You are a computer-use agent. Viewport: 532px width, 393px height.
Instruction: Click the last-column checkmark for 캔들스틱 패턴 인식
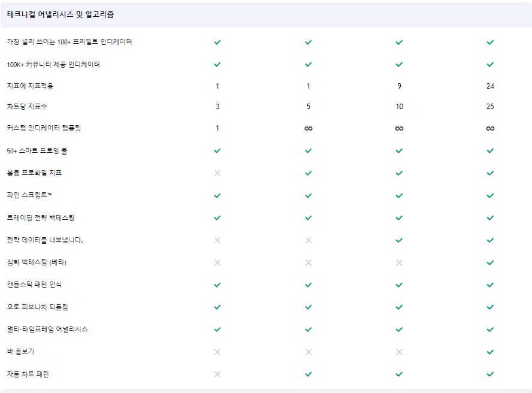pyautogui.click(x=490, y=285)
